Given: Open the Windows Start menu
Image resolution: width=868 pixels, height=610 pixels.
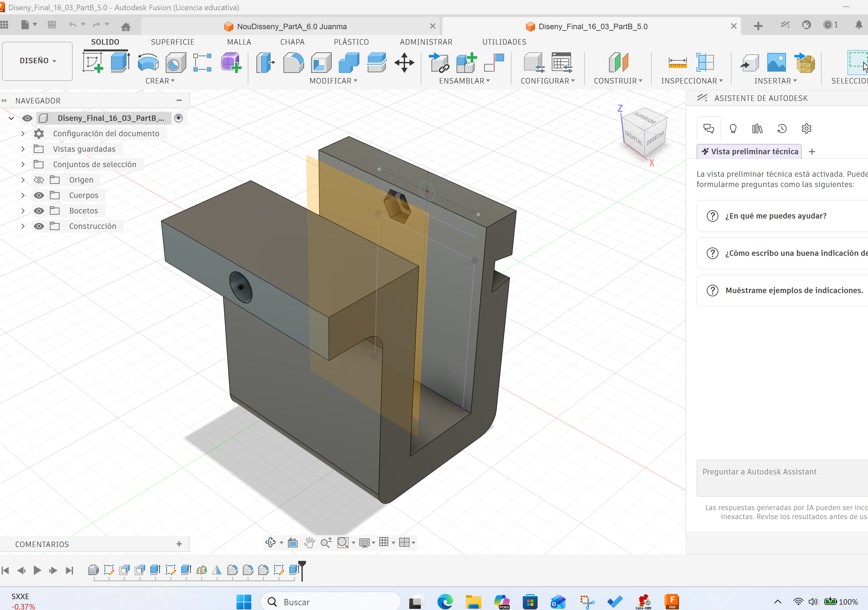Looking at the screenshot, I should click(x=244, y=602).
